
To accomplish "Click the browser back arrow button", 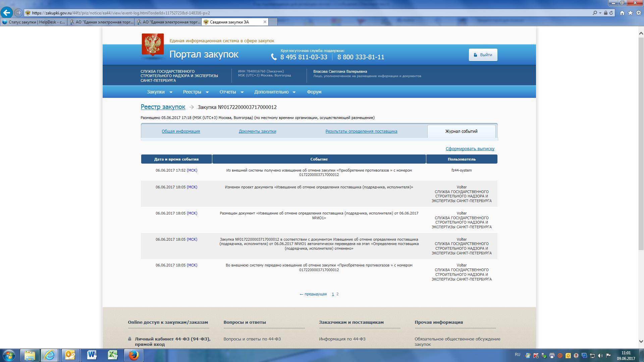I will (7, 13).
